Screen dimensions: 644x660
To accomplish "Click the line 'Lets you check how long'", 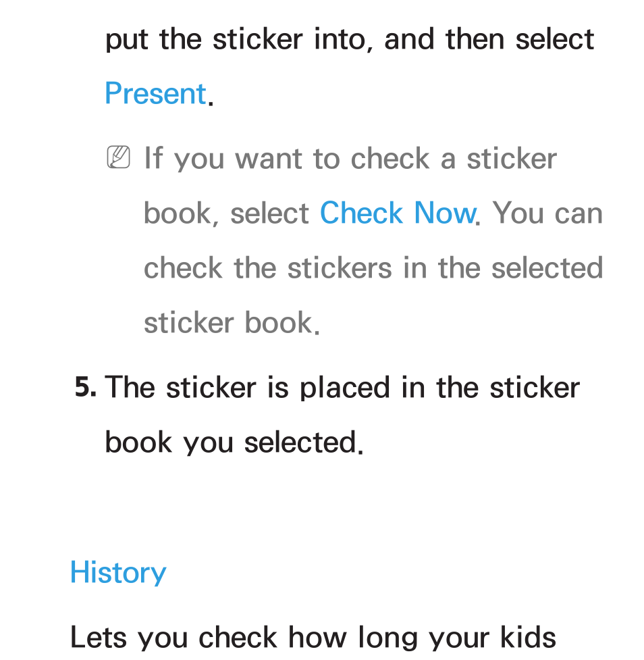I will [279, 638].
